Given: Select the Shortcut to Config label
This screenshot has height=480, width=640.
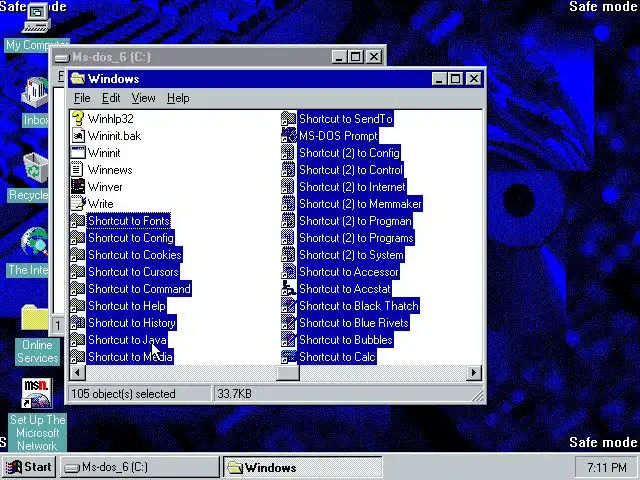Looking at the screenshot, I should [x=131, y=238].
